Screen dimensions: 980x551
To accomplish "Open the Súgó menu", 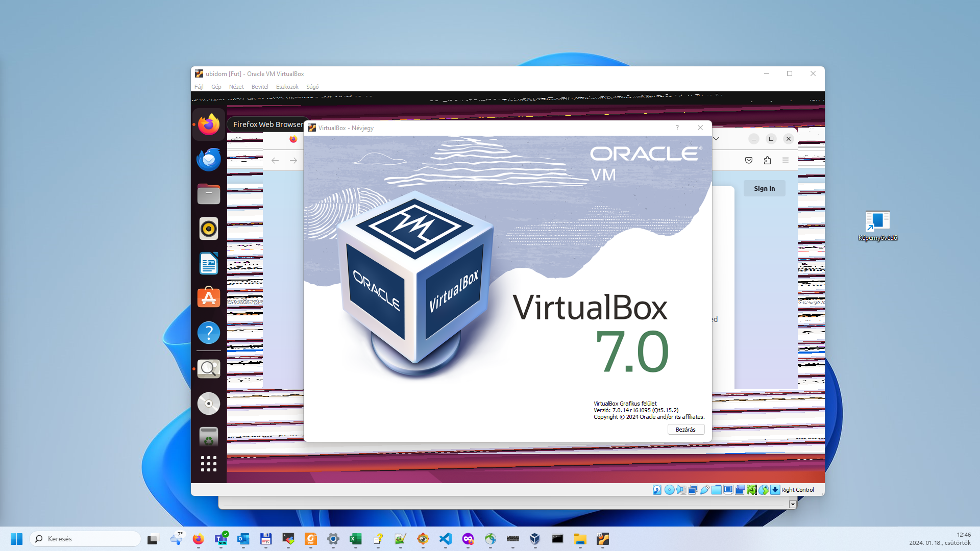I will coord(312,87).
